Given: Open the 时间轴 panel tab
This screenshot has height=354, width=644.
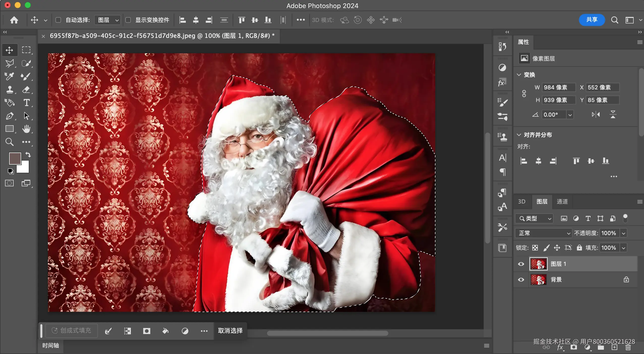Looking at the screenshot, I should tap(50, 346).
